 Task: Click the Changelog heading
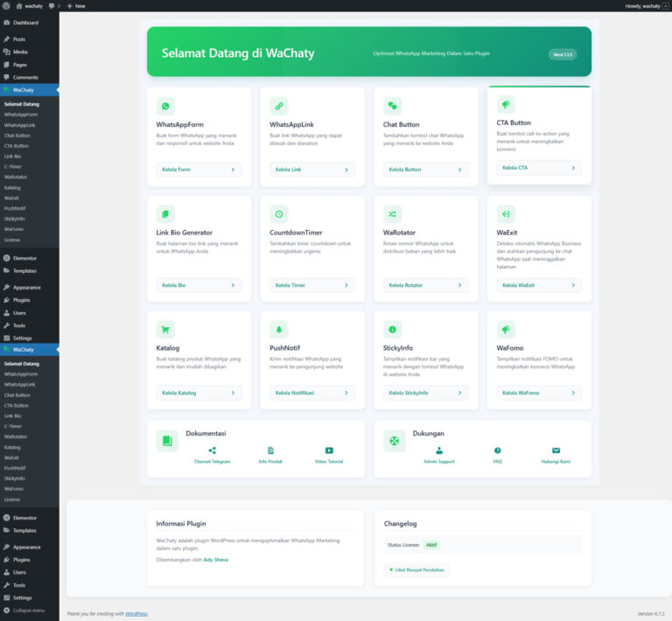(x=400, y=523)
